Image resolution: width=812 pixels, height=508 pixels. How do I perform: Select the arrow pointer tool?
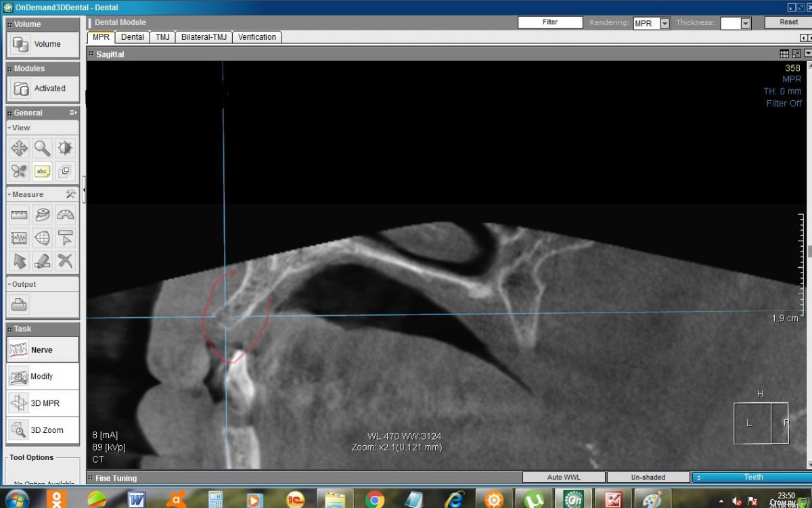click(20, 260)
